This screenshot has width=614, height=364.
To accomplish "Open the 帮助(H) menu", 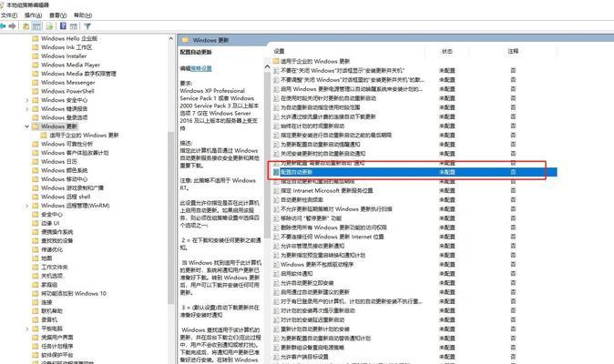I will [83, 15].
